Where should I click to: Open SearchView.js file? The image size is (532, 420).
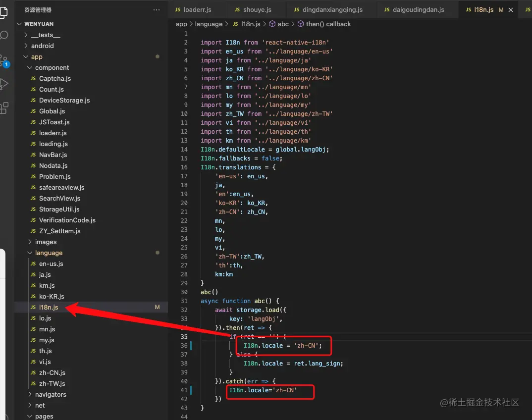pyautogui.click(x=60, y=198)
